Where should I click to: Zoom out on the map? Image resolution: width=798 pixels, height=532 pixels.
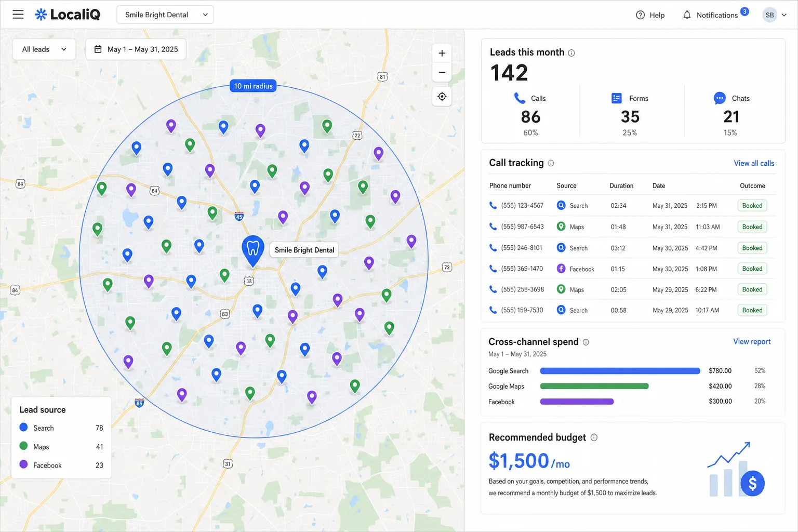[x=442, y=72]
